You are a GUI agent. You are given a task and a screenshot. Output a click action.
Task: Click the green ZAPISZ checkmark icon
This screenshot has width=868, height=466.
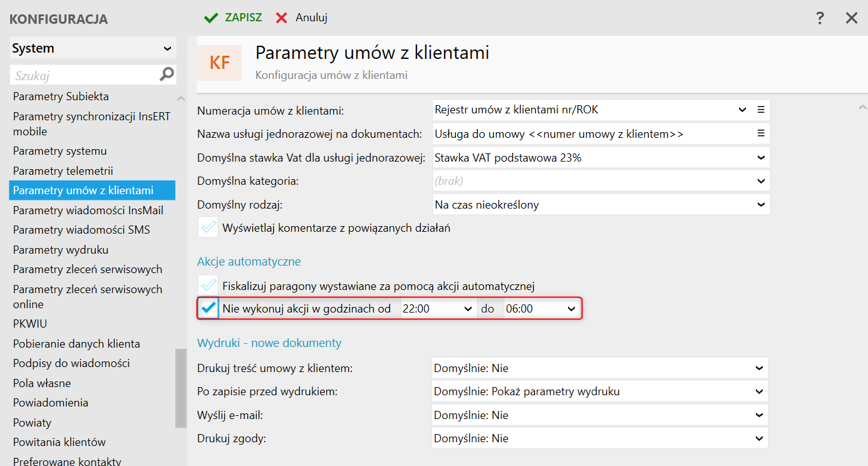coord(211,18)
